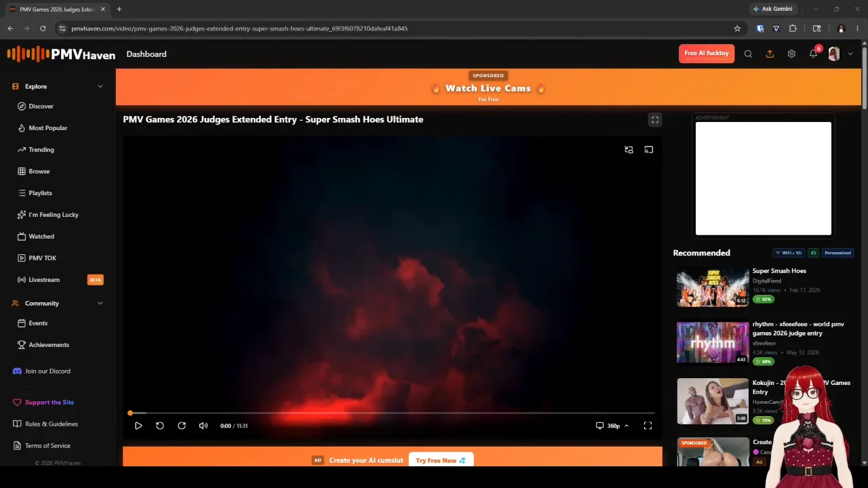
Task: Click the upload icon in header
Action: 770,54
